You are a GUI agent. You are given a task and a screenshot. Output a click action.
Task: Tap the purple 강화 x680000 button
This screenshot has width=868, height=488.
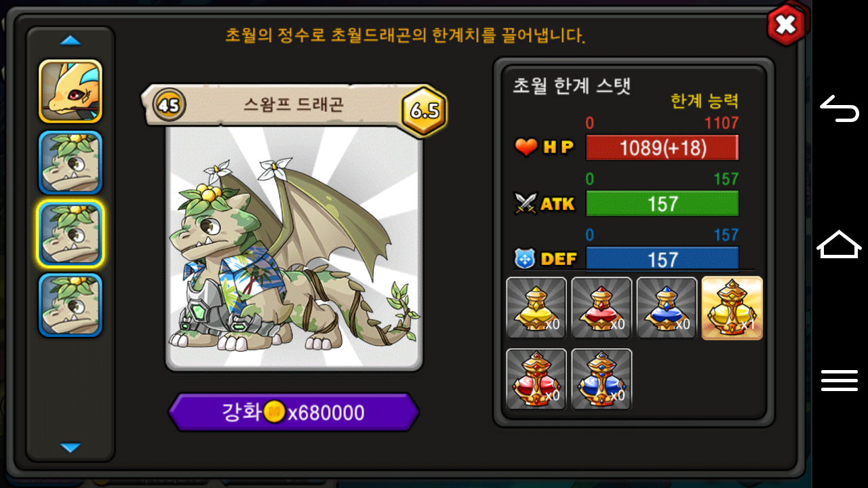(x=294, y=412)
